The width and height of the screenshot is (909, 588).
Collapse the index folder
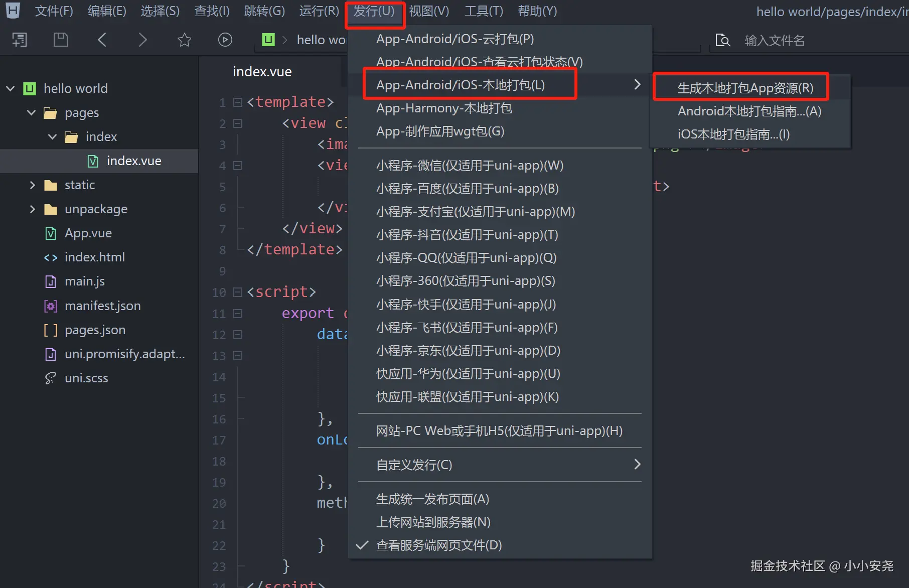52,137
